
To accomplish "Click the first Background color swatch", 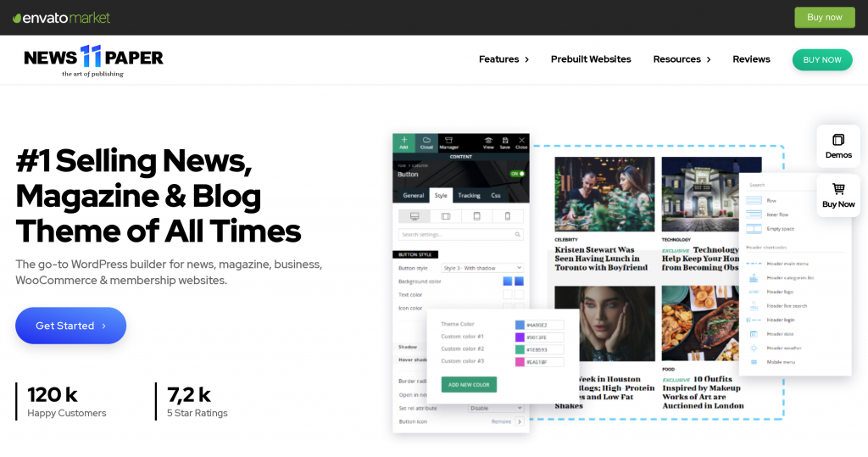I will (508, 281).
